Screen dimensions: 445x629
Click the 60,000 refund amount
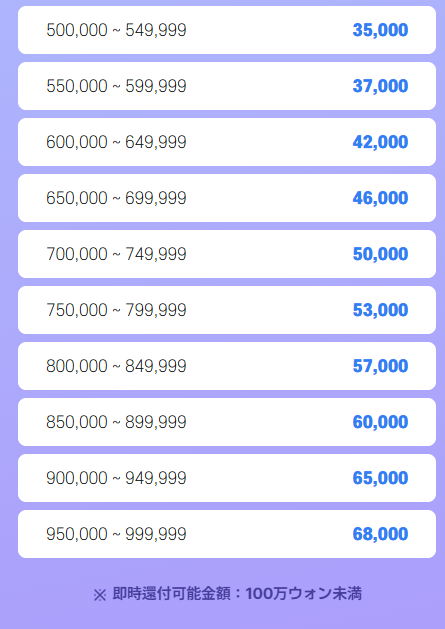pos(380,422)
